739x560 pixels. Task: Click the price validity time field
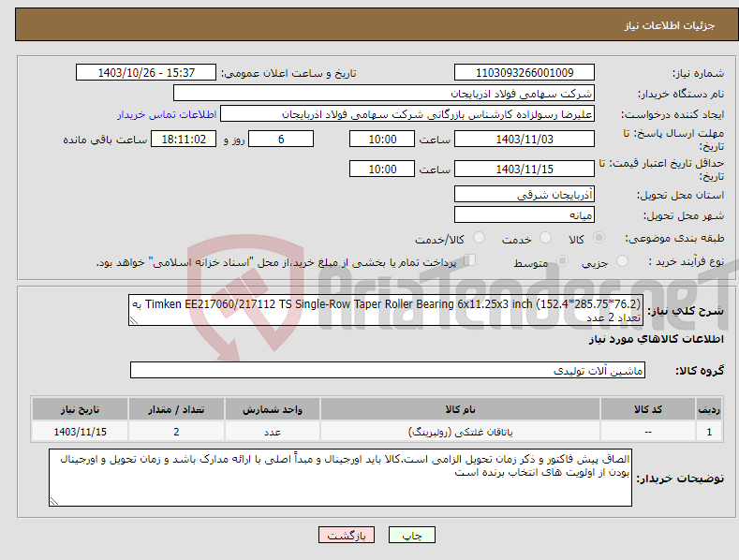click(382, 169)
